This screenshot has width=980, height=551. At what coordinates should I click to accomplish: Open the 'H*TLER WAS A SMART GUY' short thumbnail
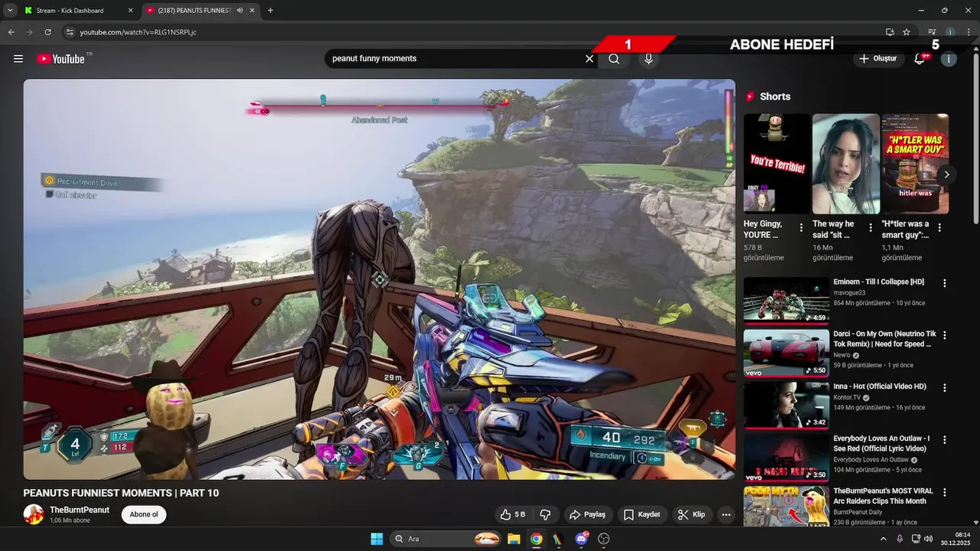[915, 164]
